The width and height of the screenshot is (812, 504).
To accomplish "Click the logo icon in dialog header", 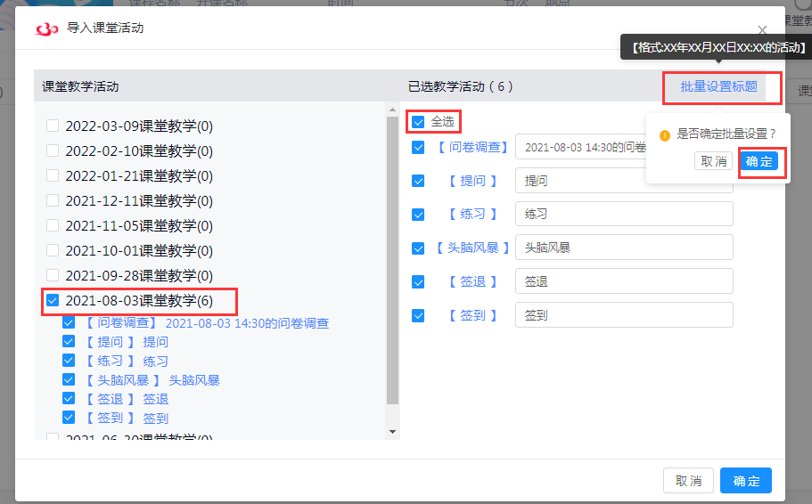I will coord(46,28).
